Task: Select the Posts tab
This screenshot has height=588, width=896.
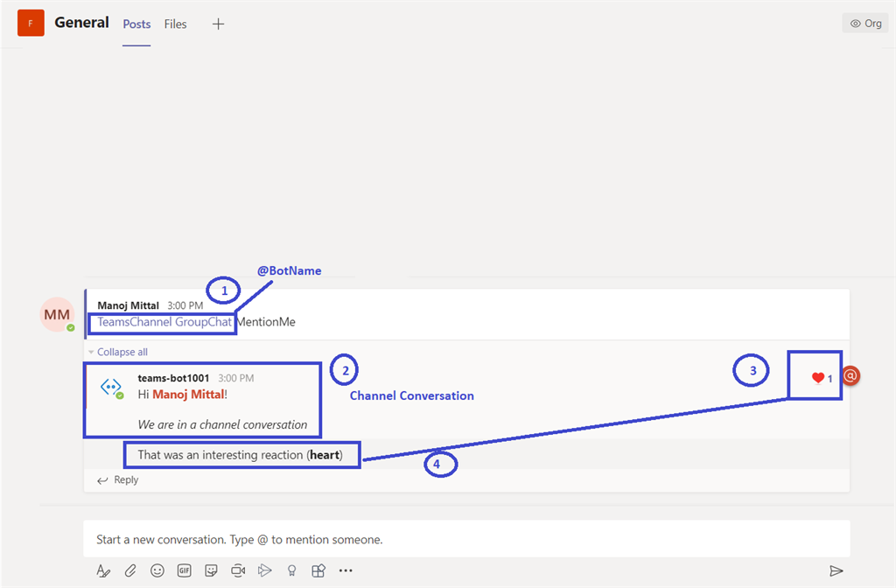Action: pyautogui.click(x=136, y=24)
